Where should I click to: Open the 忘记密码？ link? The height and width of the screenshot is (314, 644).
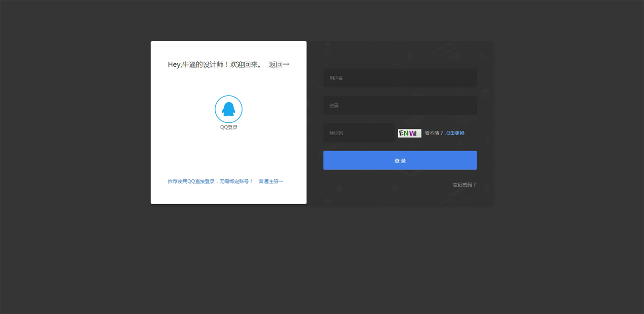coord(464,185)
